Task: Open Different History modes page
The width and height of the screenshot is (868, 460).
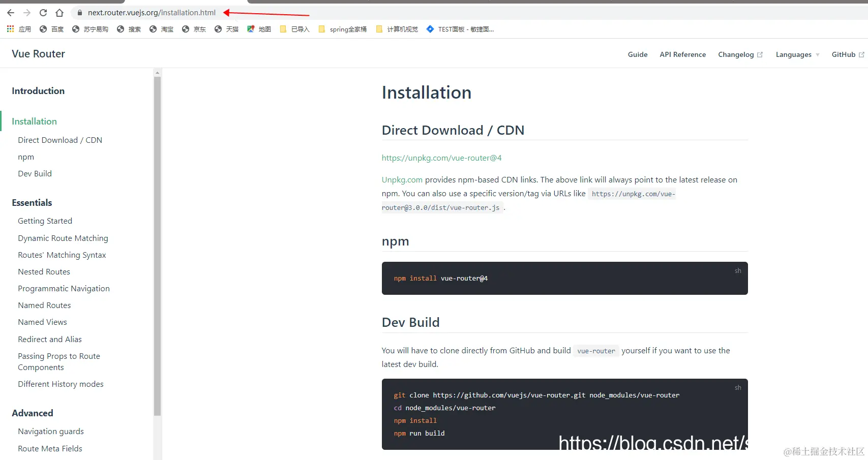Action: pos(61,384)
